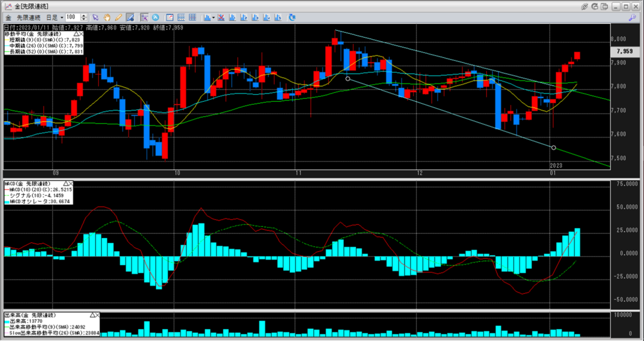Screen dimensions: 644x341
Task: Click the app chart icon in title bar
Action: 8,6
